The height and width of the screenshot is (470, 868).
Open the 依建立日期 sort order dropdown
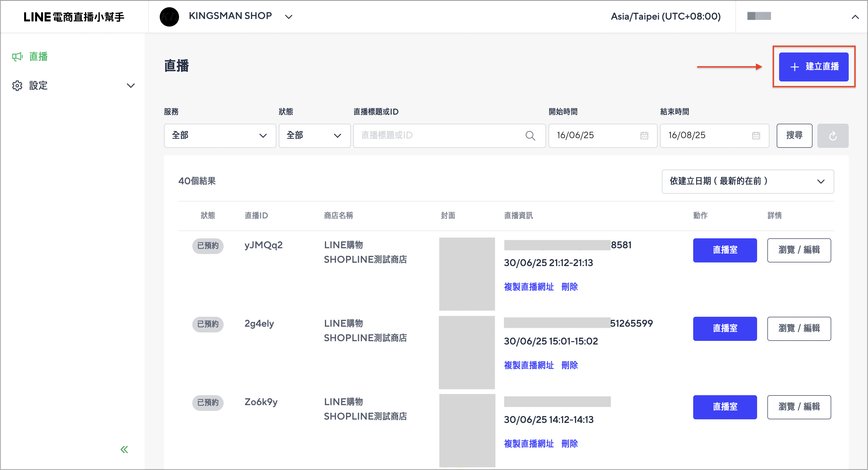748,181
